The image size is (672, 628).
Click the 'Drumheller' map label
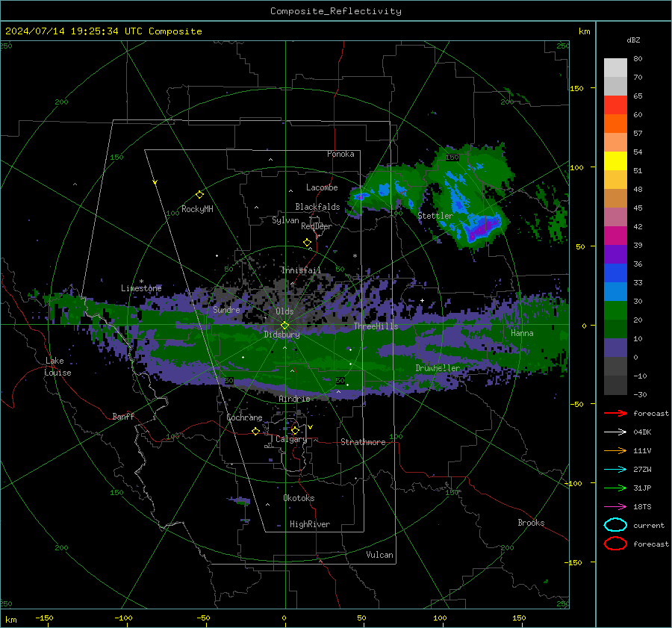(438, 368)
